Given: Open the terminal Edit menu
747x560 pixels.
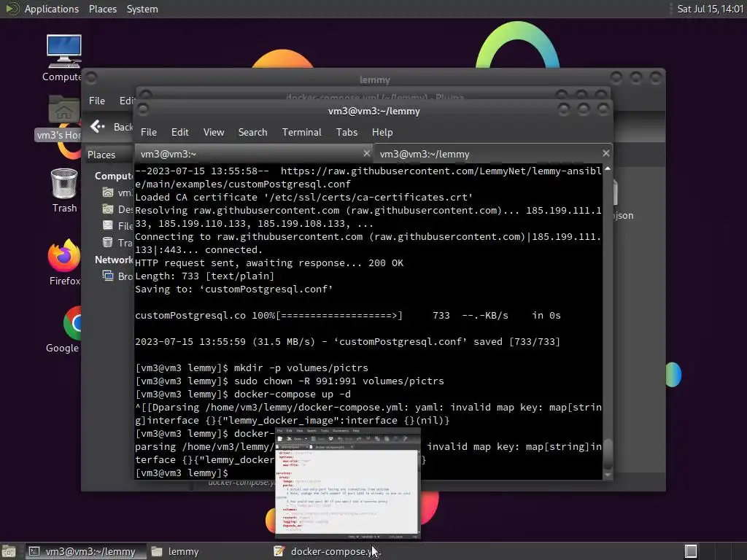Looking at the screenshot, I should pyautogui.click(x=179, y=133).
